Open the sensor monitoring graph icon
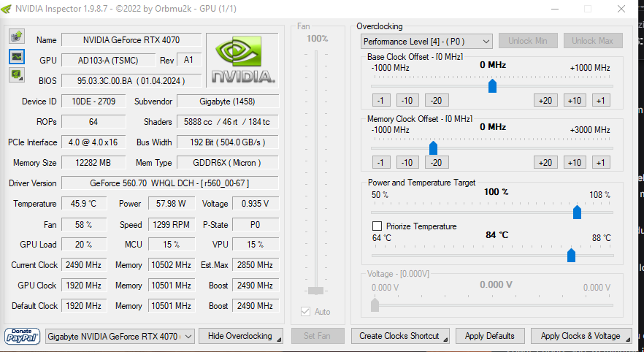Viewport: 644px width, 352px height. 17,57
